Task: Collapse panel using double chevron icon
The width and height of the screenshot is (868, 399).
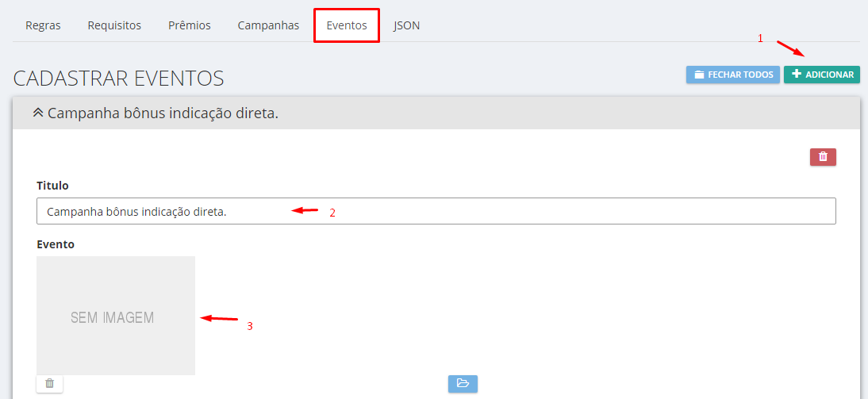Action: click(37, 113)
